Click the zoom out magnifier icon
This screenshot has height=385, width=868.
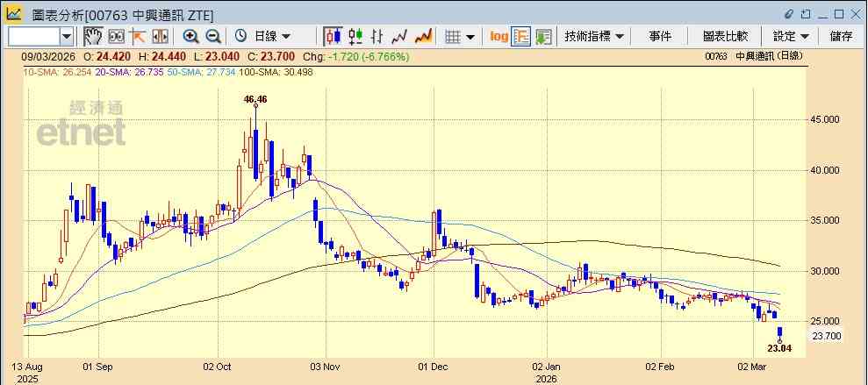(213, 37)
